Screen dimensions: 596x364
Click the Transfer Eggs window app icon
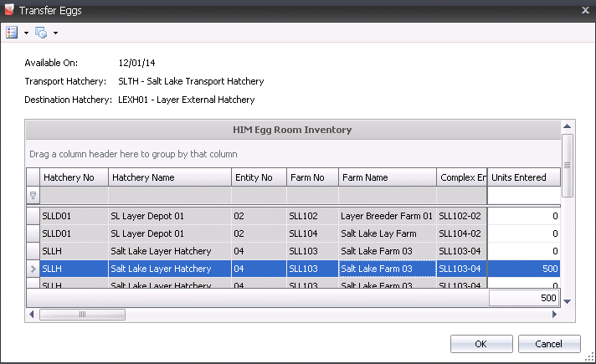(x=9, y=9)
